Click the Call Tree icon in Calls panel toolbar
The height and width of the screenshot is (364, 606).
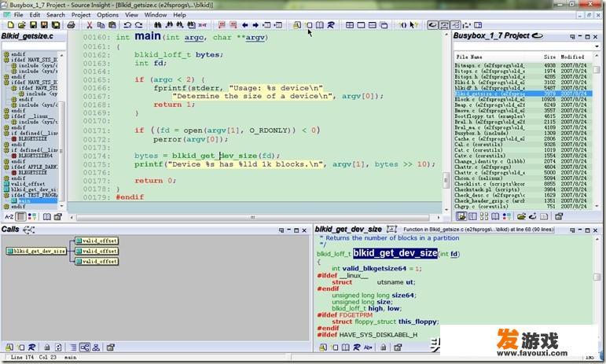pyautogui.click(x=85, y=347)
